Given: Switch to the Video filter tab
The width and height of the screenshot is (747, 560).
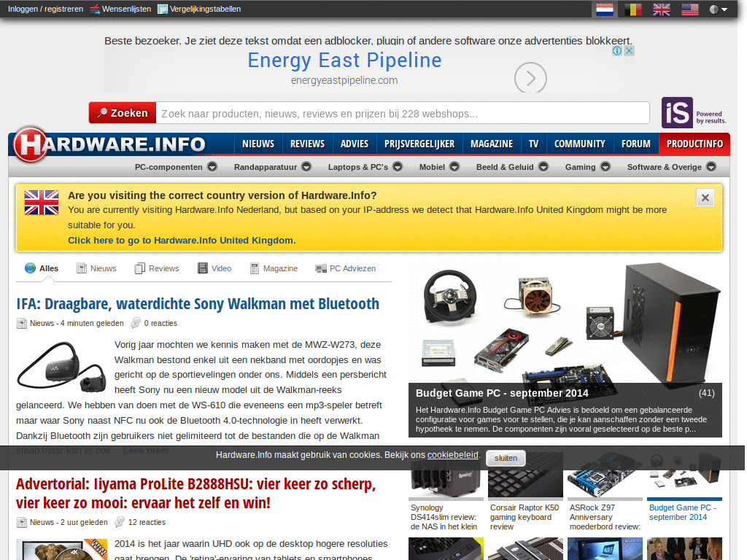Looking at the screenshot, I should click(215, 268).
